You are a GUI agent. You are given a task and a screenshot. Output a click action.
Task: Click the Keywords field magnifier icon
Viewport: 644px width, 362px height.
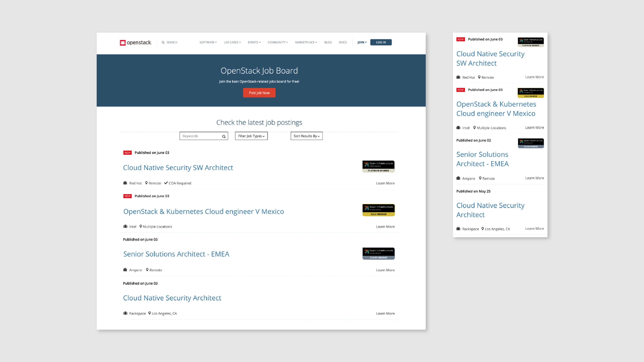[x=224, y=136]
